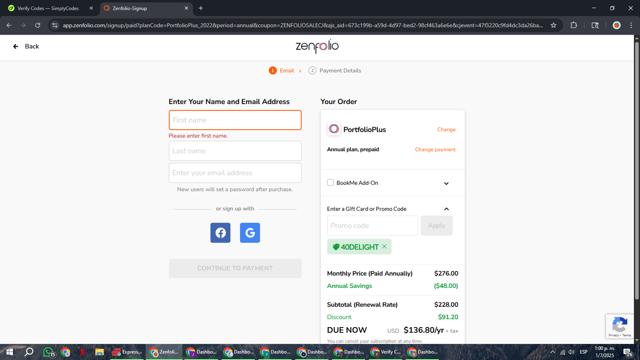Show hidden system tray icons
Viewport: 640px width, 360px height.
(553, 352)
